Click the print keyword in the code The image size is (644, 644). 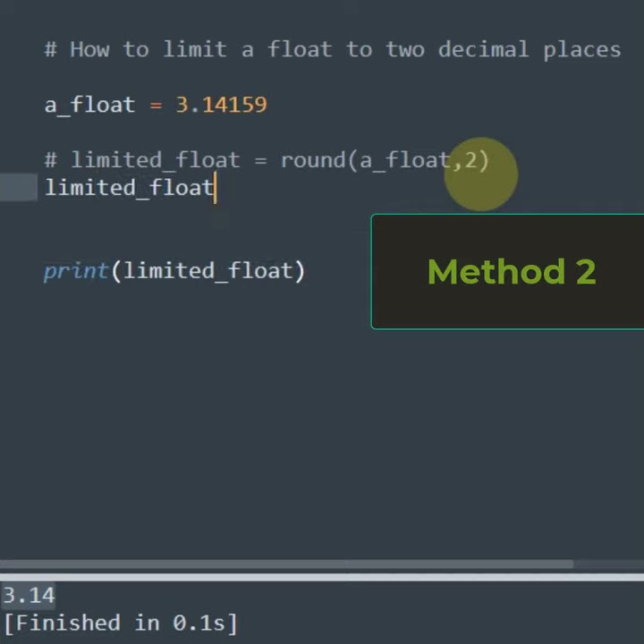click(75, 271)
